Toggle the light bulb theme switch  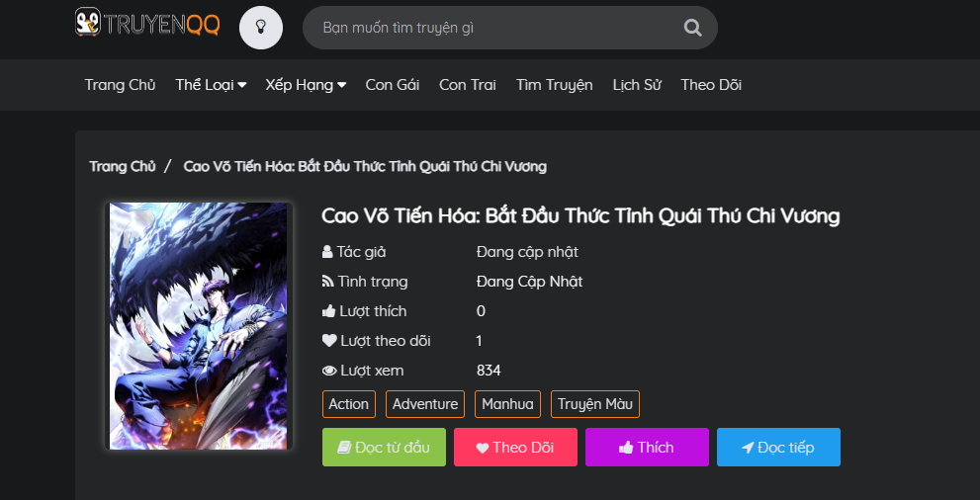(261, 27)
